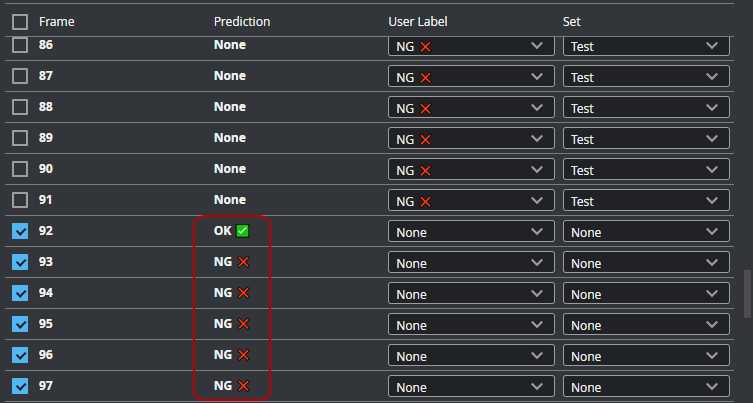753x403 pixels.
Task: Click the red NG cross for frame 93
Action: point(243,262)
